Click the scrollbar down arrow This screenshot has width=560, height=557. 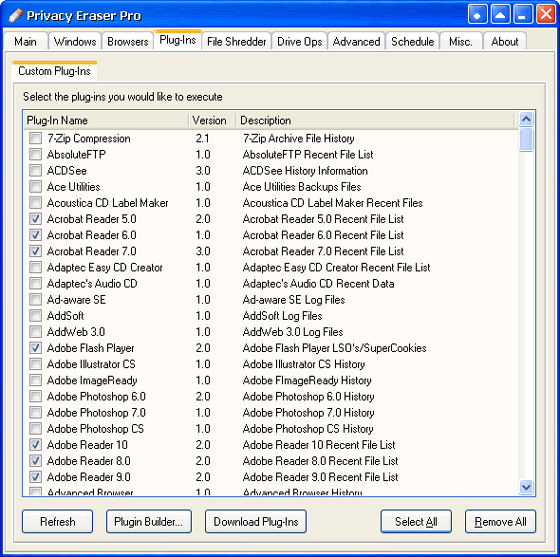[526, 487]
